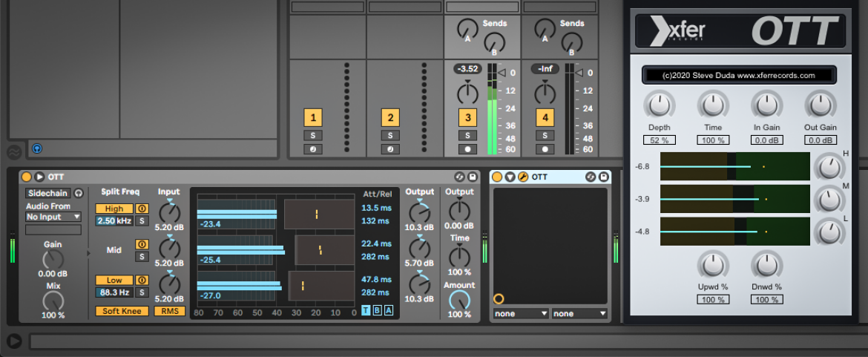Arm track 3 for recording
Viewport: 868px width, 357px height.
[468, 149]
